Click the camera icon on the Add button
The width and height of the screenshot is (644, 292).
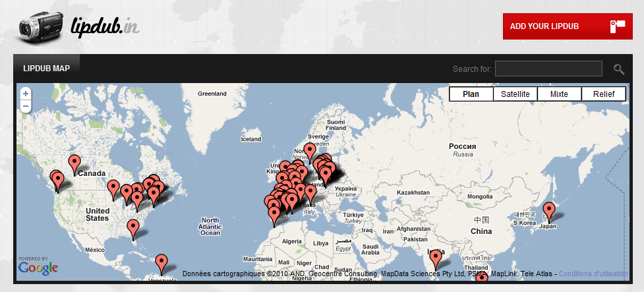point(617,26)
